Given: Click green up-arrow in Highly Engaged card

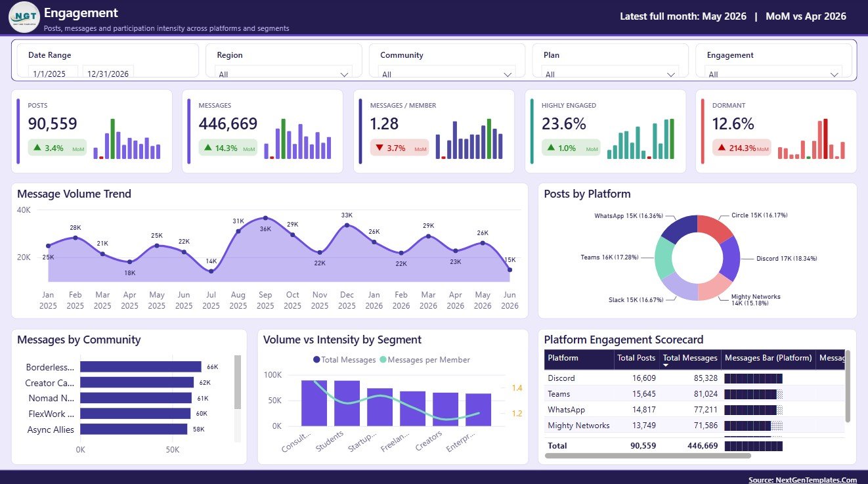Looking at the screenshot, I should coord(551,148).
